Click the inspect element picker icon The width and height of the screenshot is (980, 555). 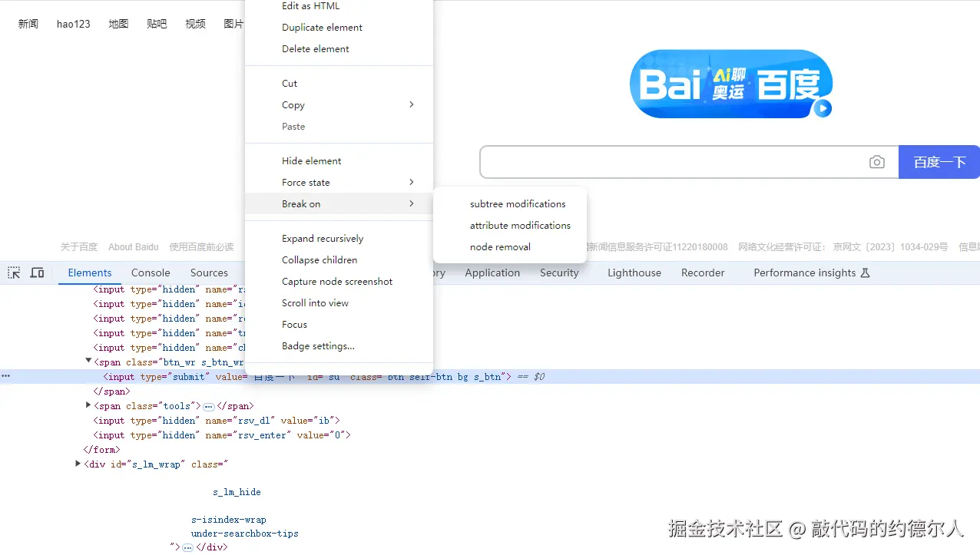[x=14, y=273]
